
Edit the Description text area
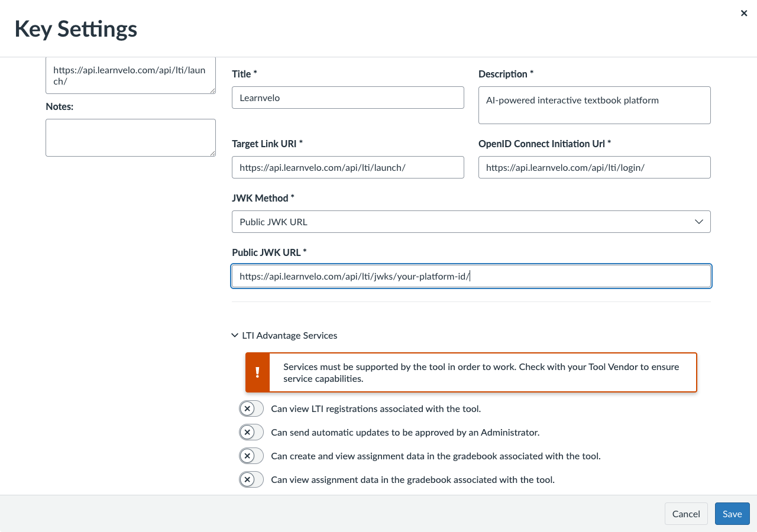tap(594, 105)
